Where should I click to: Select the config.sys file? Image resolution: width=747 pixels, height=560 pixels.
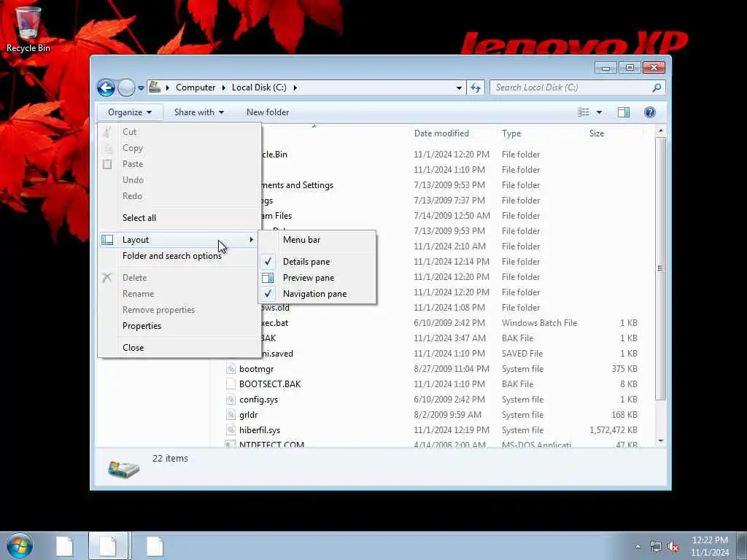point(258,400)
